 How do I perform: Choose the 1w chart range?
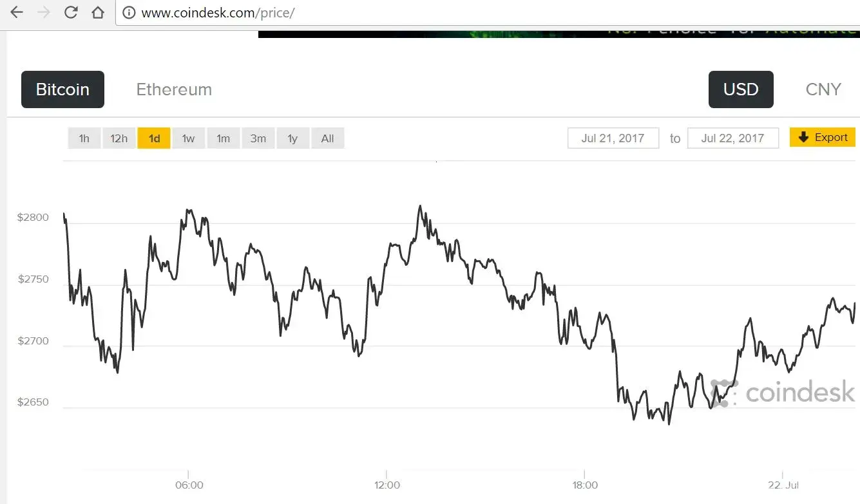coord(188,138)
